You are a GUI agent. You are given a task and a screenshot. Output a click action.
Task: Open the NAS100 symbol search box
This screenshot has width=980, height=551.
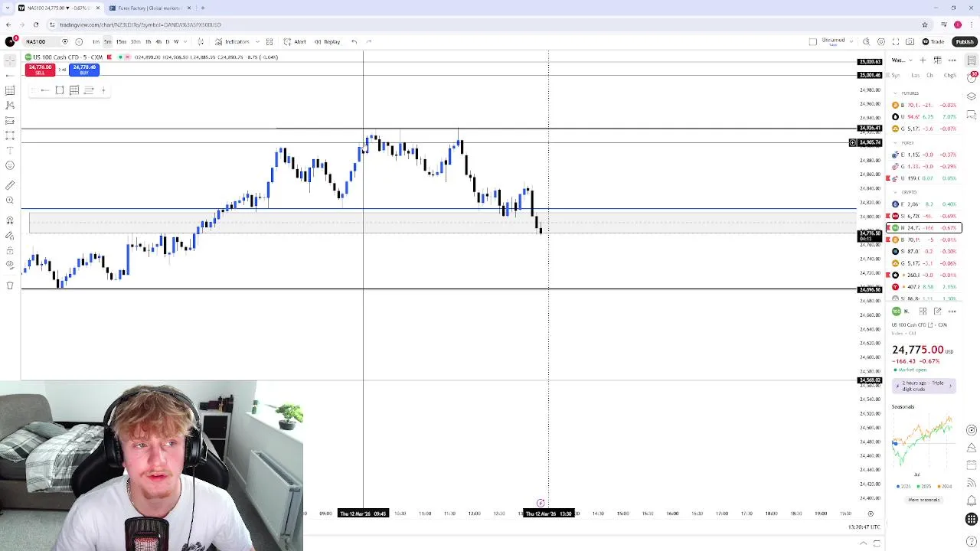[36, 41]
